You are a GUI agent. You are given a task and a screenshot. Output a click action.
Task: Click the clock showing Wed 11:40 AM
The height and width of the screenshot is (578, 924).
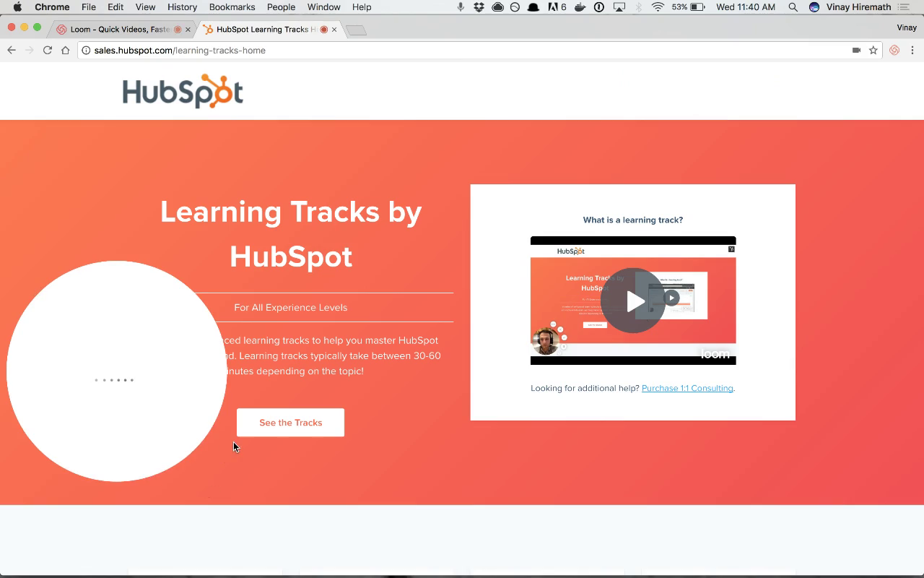tap(746, 7)
